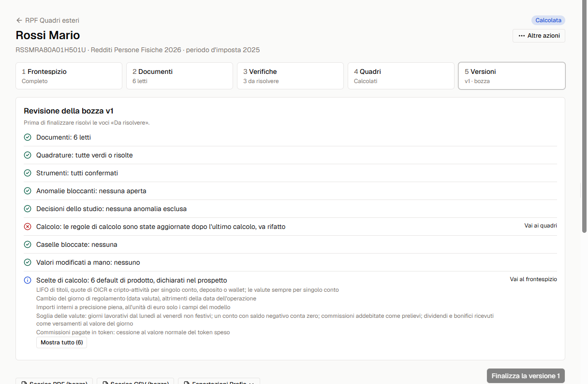588x384 pixels.
Task: Open the Altre azioni menu
Action: pyautogui.click(x=539, y=36)
